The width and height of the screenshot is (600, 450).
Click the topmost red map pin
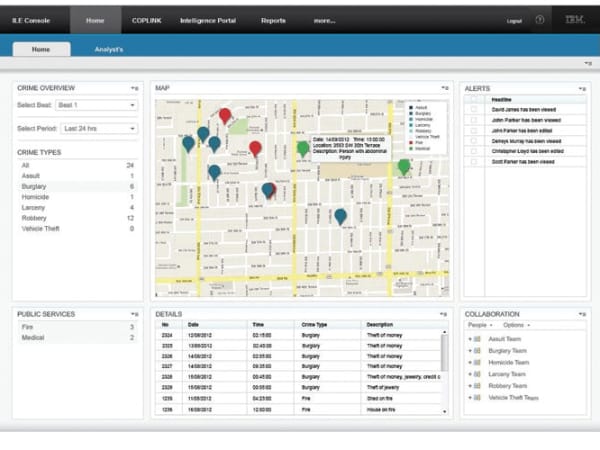coord(225,115)
